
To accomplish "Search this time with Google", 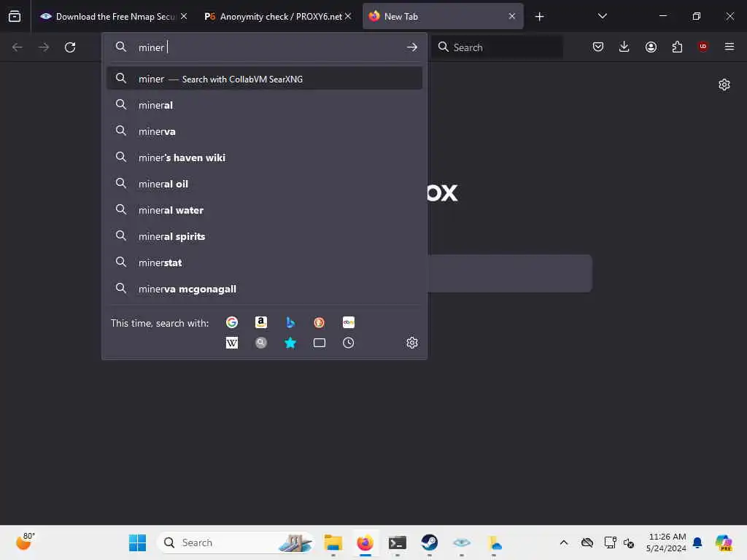I will click(x=232, y=322).
